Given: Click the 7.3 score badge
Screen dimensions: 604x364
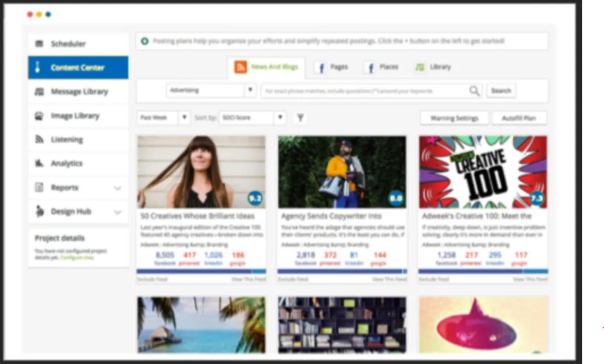Looking at the screenshot, I should [537, 199].
